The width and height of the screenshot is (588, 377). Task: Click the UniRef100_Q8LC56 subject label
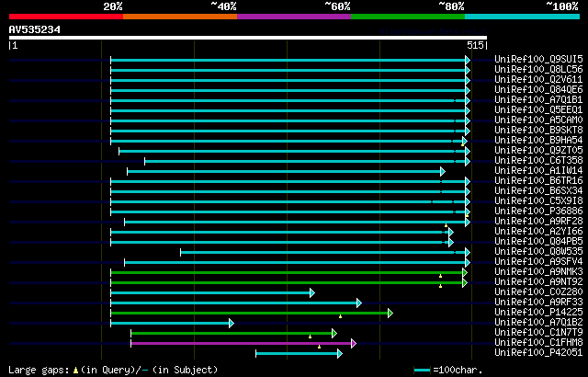coord(538,69)
